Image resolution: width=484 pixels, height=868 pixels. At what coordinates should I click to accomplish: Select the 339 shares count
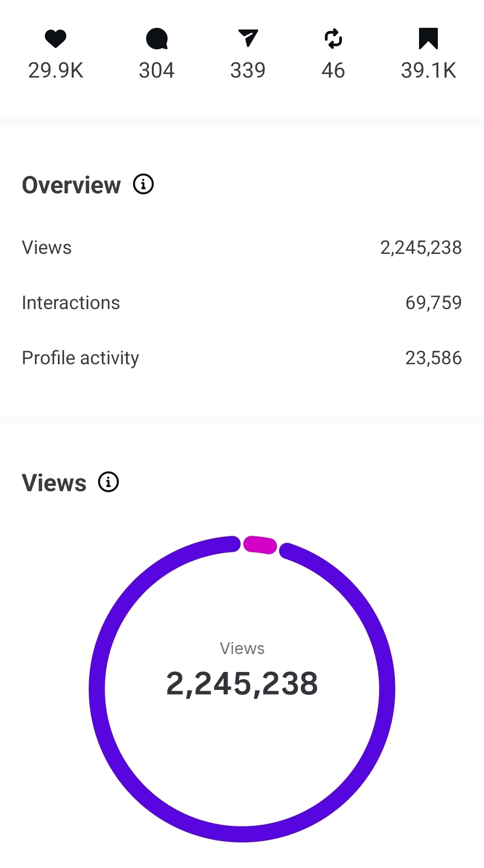click(248, 70)
